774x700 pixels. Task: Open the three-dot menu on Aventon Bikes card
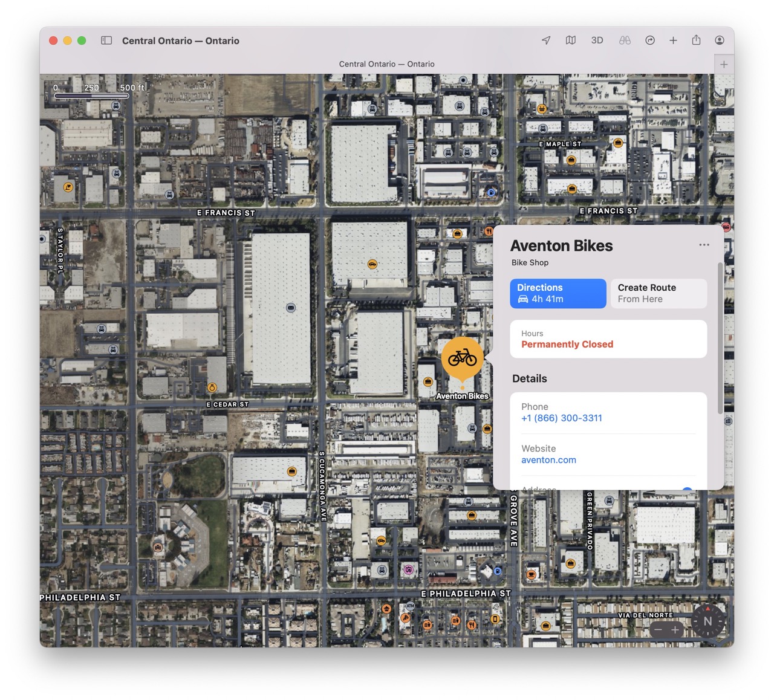(704, 245)
